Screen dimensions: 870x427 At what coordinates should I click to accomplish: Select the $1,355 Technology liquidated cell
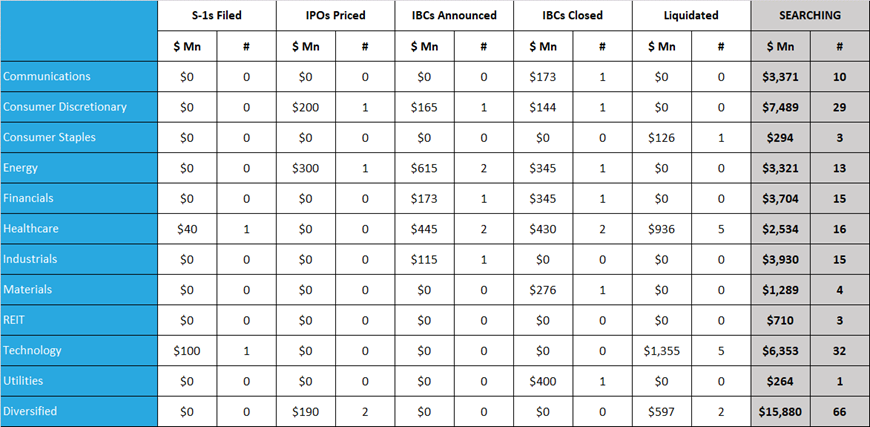point(661,350)
